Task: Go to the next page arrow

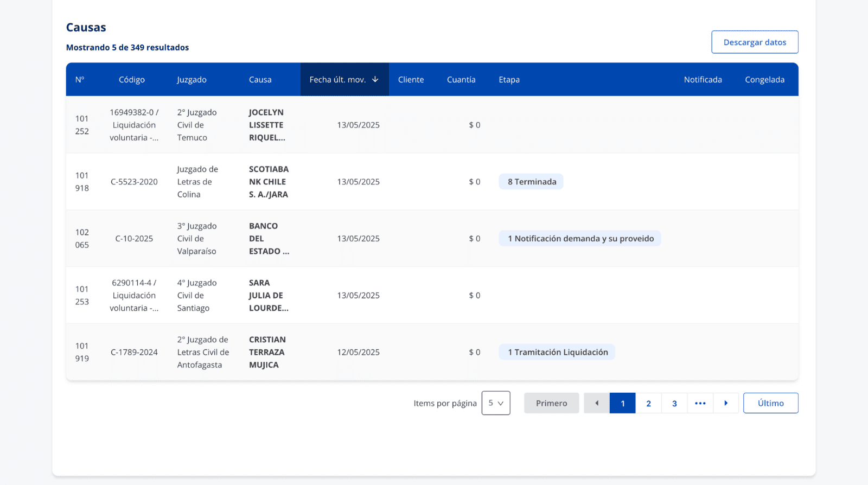Action: (x=726, y=403)
